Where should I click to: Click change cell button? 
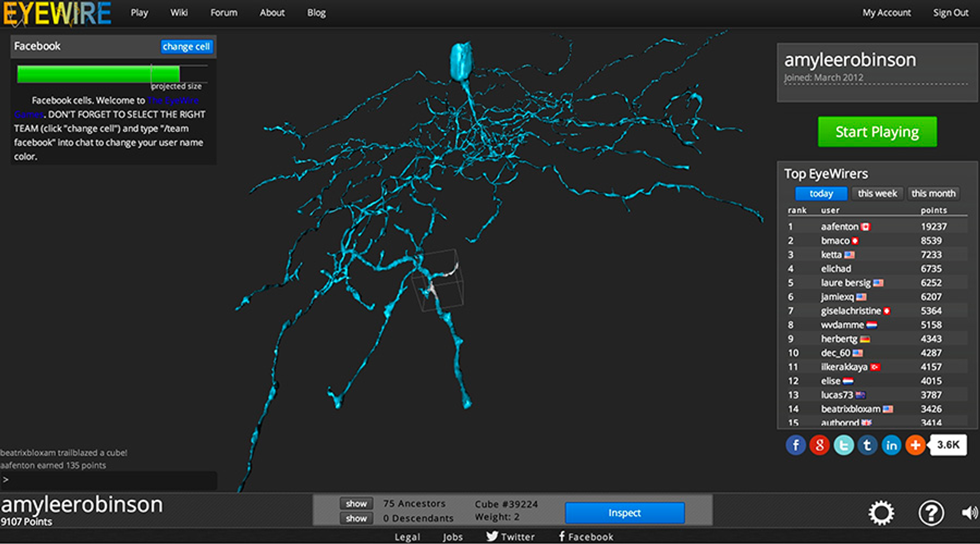[186, 47]
